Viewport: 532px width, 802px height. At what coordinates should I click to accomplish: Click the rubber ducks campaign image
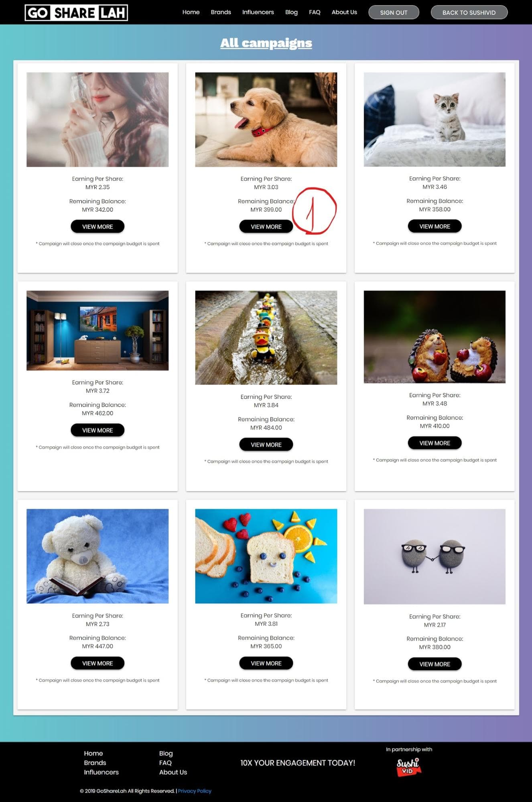click(x=266, y=337)
